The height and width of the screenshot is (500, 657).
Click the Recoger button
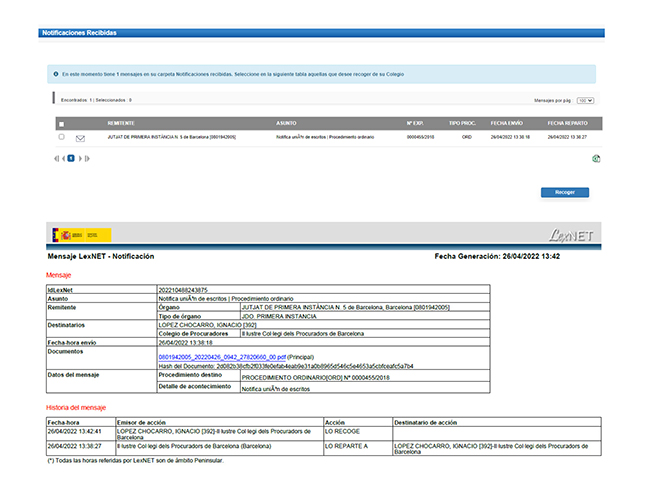pos(565,192)
